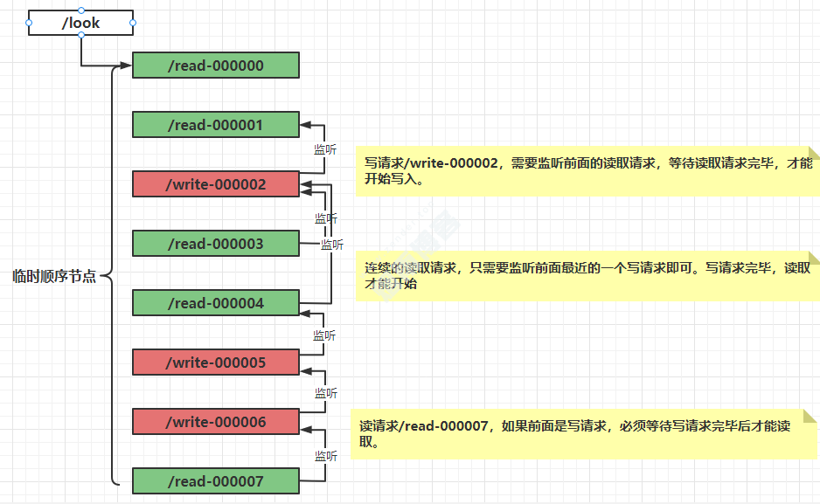Select the green /read-000003 node
This screenshot has width=820, height=504.
[x=215, y=244]
